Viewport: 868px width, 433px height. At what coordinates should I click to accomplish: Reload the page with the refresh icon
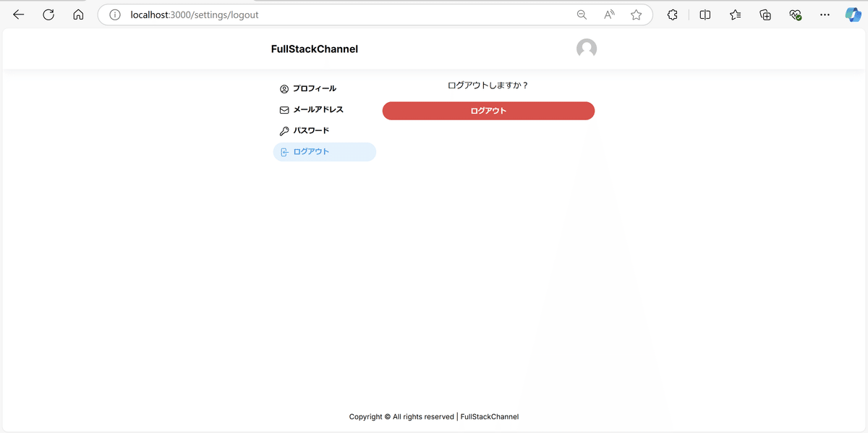click(48, 14)
